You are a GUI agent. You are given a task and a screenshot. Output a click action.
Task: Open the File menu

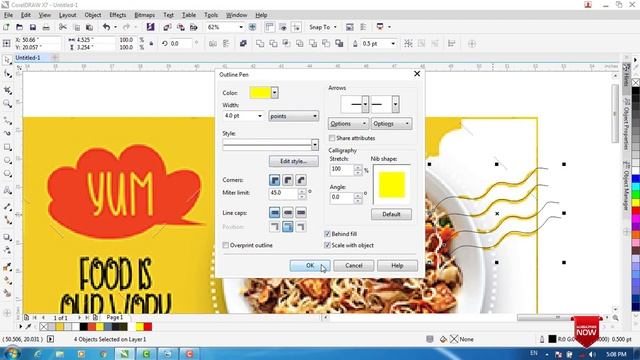click(8, 15)
